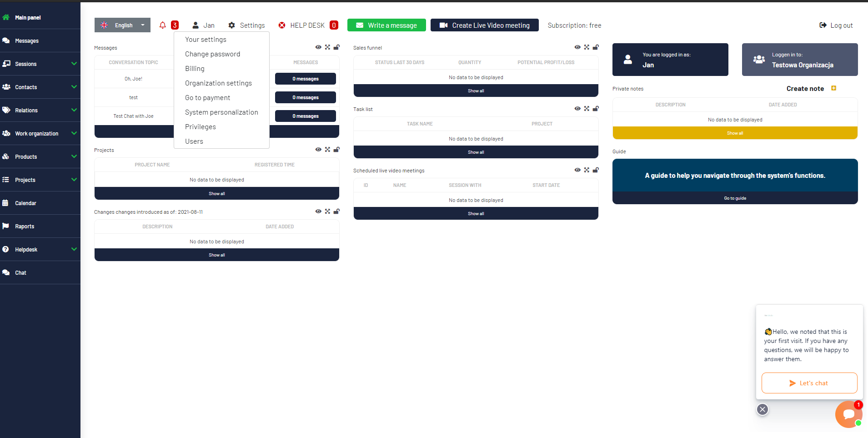Click Go to guide link
Screen dimensions: 868x438
[734, 198]
